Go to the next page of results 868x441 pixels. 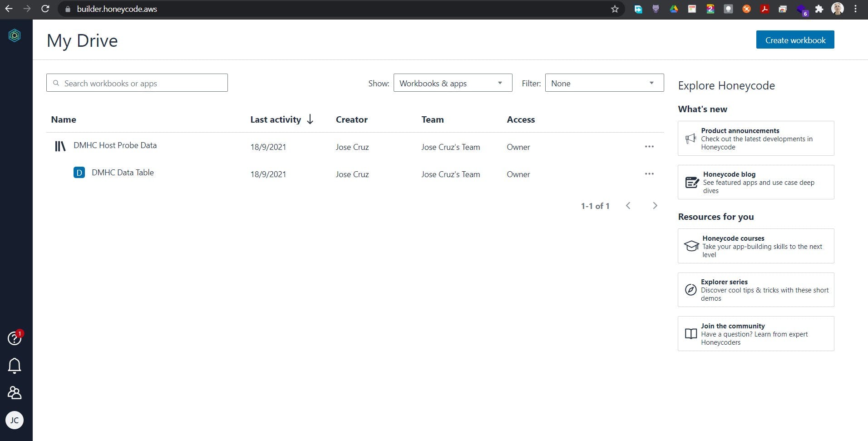(x=655, y=206)
